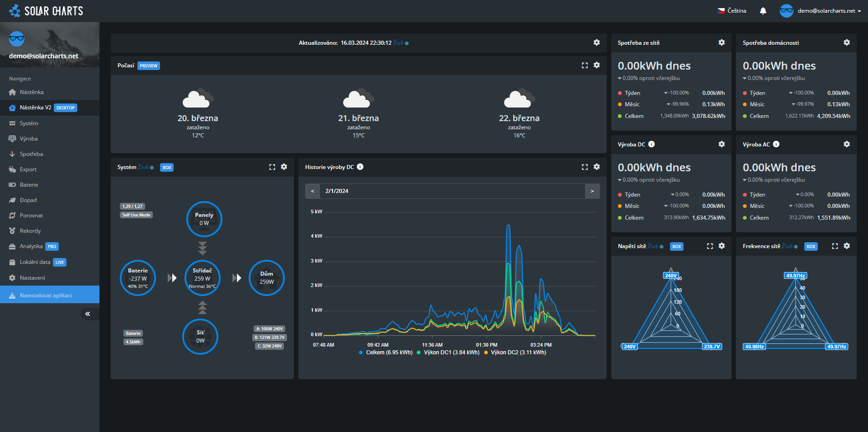This screenshot has height=432, width=868.
Task: Expand the Počasí widget to fullscreen
Action: click(x=585, y=66)
